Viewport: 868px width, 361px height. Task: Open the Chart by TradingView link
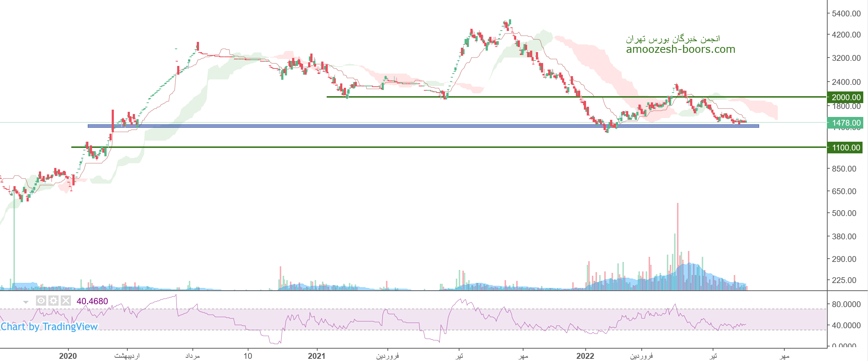point(49,326)
